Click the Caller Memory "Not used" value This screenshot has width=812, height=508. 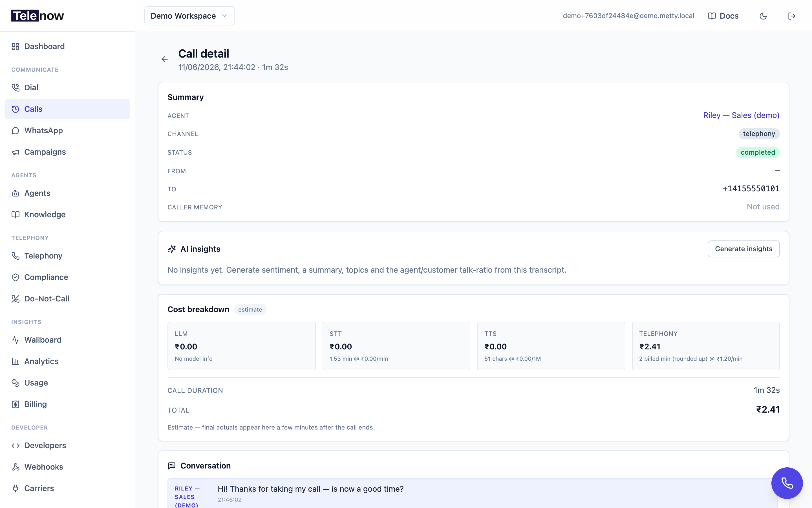[763, 207]
